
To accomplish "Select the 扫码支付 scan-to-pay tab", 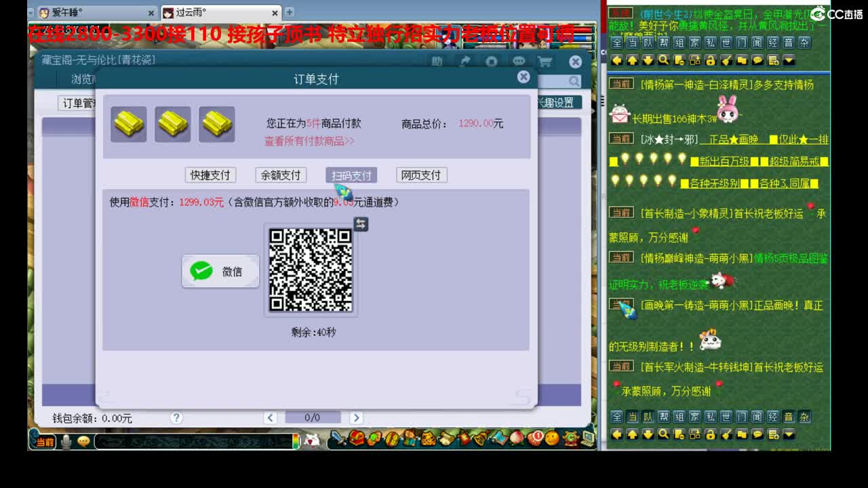I will click(x=351, y=175).
